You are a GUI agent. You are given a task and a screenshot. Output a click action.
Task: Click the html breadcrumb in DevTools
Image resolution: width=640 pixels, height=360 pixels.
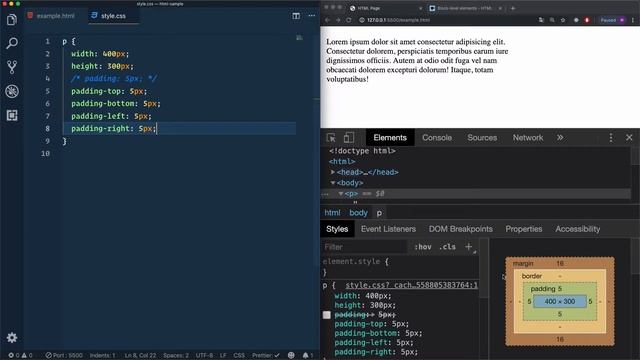coord(332,213)
